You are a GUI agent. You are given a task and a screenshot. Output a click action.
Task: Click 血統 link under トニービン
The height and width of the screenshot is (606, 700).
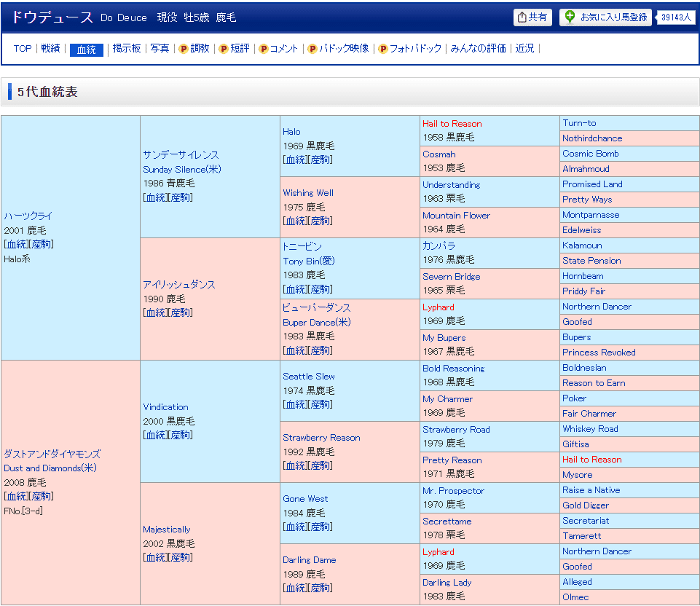[x=295, y=289]
